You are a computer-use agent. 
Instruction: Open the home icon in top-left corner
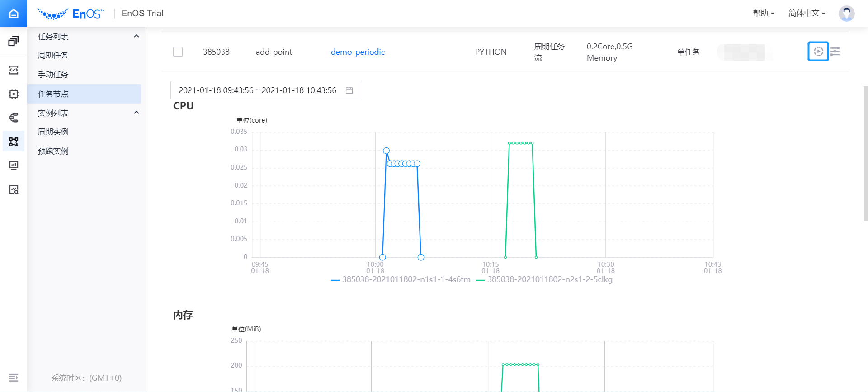(14, 14)
